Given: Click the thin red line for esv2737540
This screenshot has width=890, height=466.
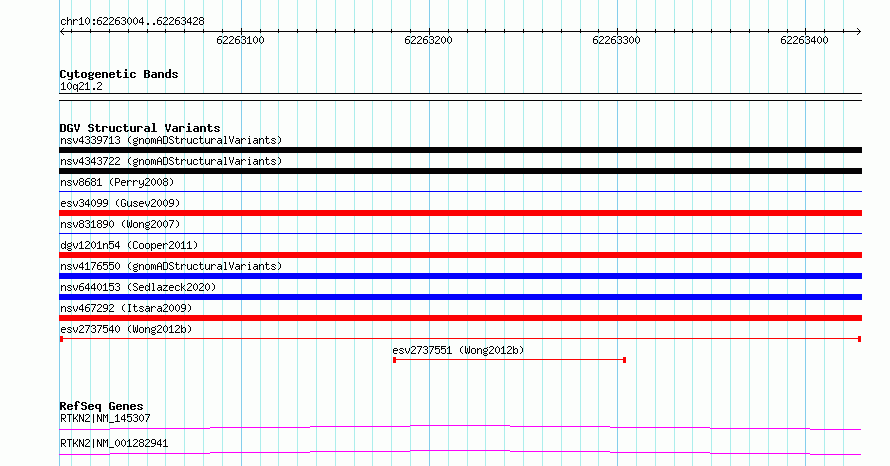Looking at the screenshot, I should 460,339.
